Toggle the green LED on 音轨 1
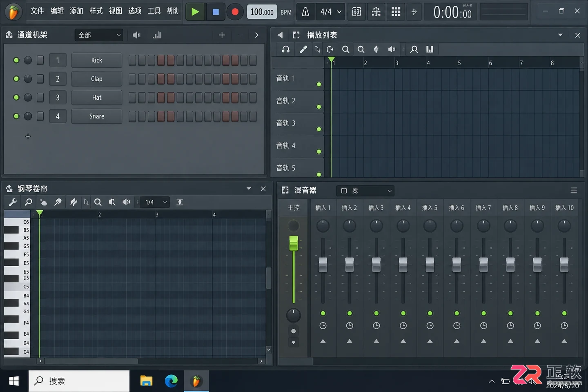Viewport: 588px width, 392px height. coord(319,85)
